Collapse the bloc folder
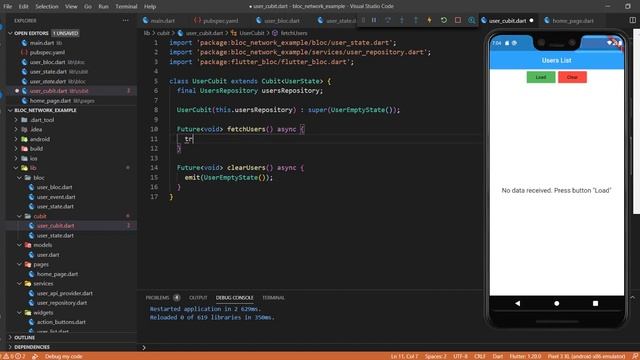The width and height of the screenshot is (640, 360). (x=19, y=178)
